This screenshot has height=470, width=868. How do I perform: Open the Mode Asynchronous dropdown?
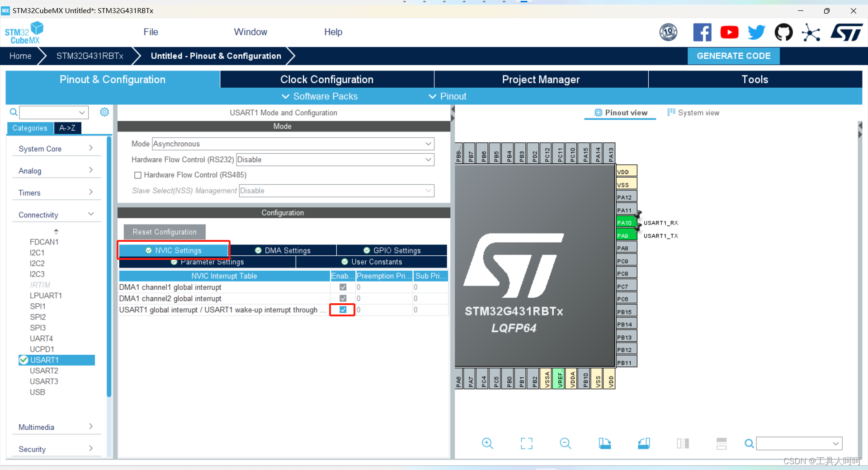293,144
